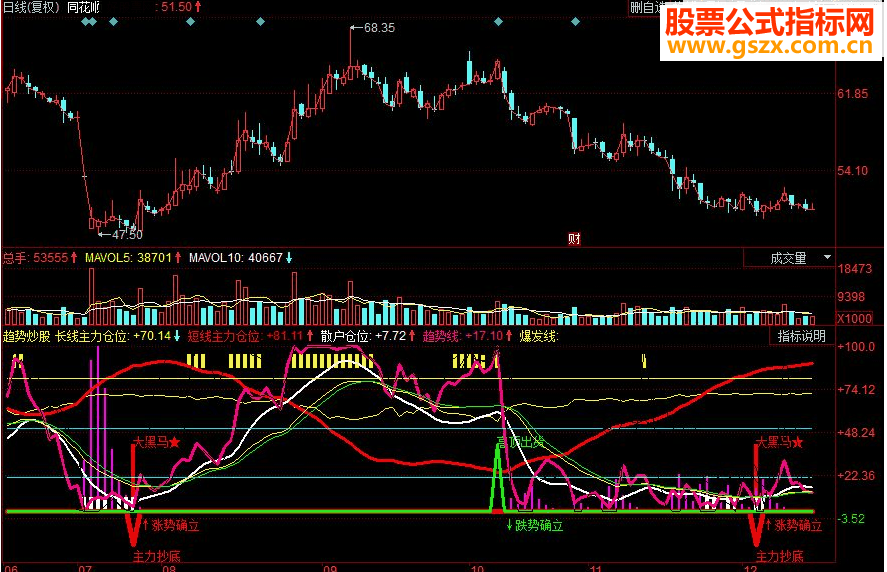Click the rightmost diamond info marker at the chart top
Screen dimensions: 887x572
point(575,21)
